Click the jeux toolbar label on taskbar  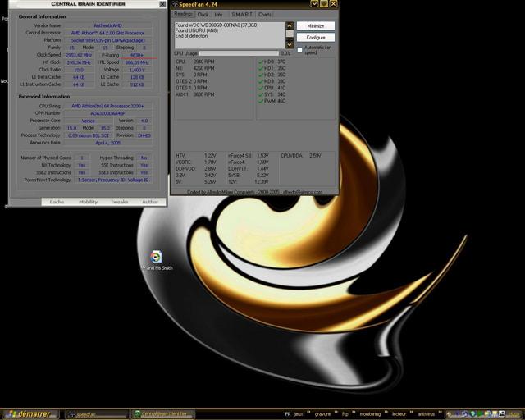pos(299,414)
